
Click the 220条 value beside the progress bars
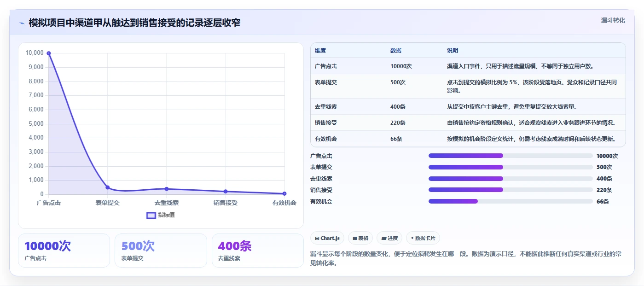[604, 190]
